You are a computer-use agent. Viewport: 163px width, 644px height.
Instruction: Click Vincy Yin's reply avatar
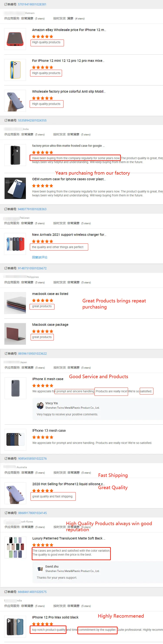40,406
